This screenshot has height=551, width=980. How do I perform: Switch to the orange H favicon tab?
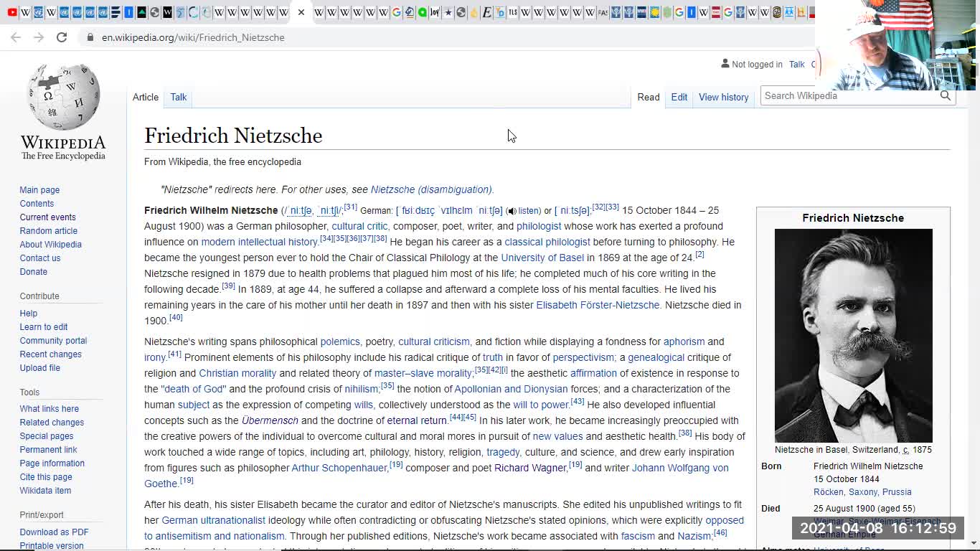point(802,12)
